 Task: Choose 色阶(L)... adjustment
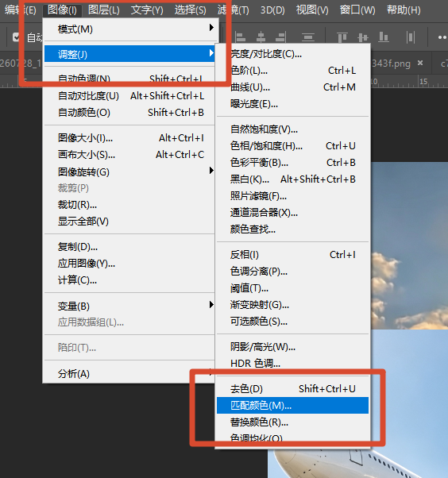coord(292,71)
